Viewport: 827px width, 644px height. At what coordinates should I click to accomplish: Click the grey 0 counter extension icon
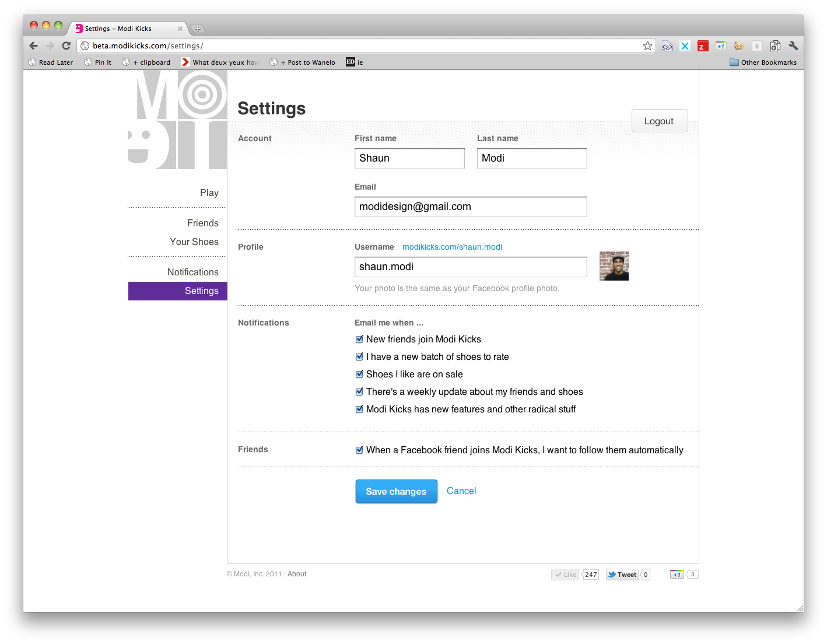tap(757, 46)
